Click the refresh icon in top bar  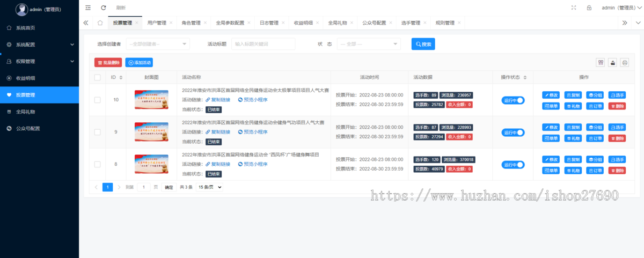104,8
